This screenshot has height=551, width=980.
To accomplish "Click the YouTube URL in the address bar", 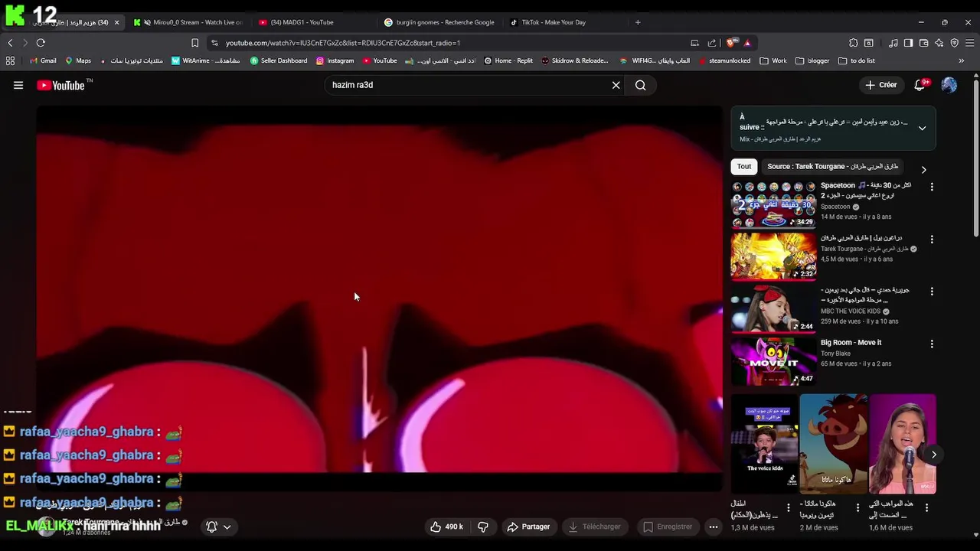I will coord(343,43).
